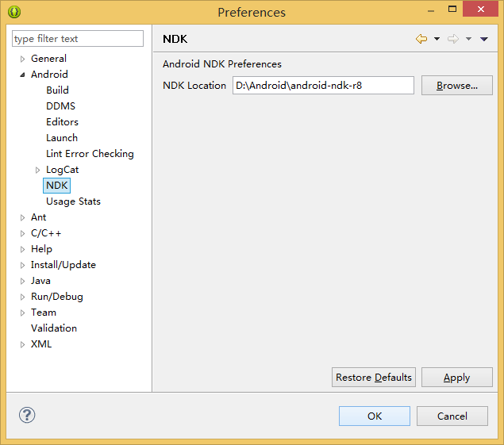The width and height of the screenshot is (504, 445).
Task: Select Java in the preferences tree
Action: coord(40,281)
